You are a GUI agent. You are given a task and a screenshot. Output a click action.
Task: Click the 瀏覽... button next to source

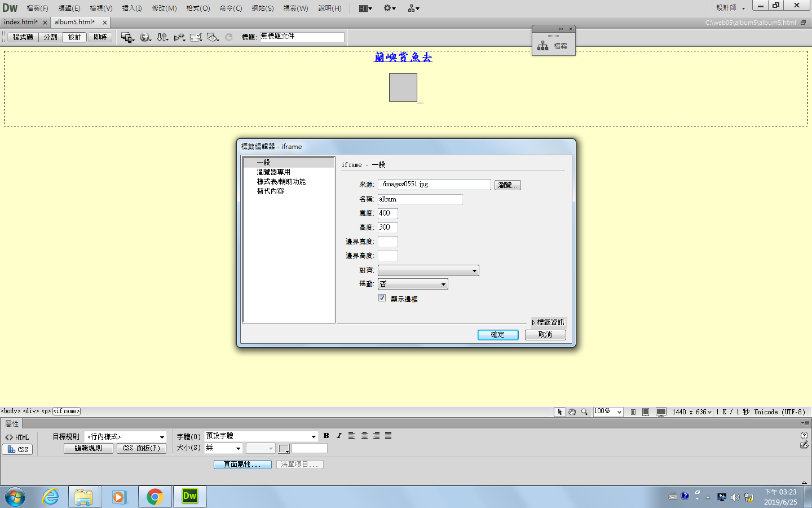[x=507, y=185]
